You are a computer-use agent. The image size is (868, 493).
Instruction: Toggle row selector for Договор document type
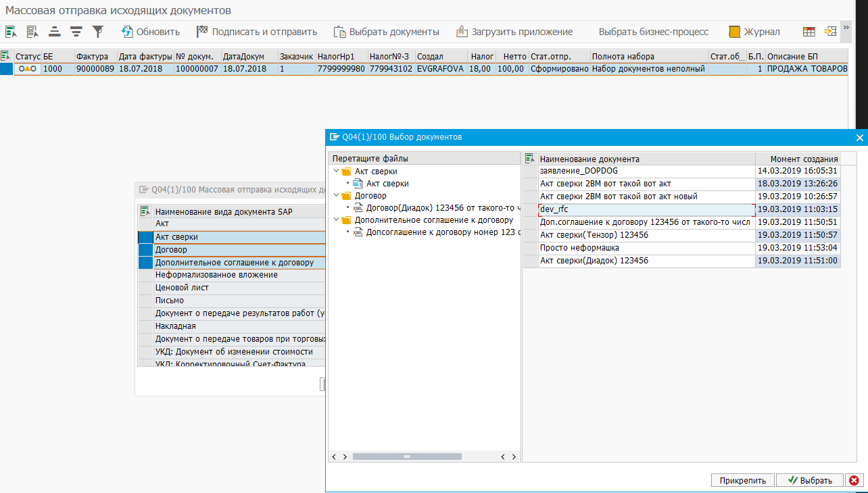pos(144,250)
